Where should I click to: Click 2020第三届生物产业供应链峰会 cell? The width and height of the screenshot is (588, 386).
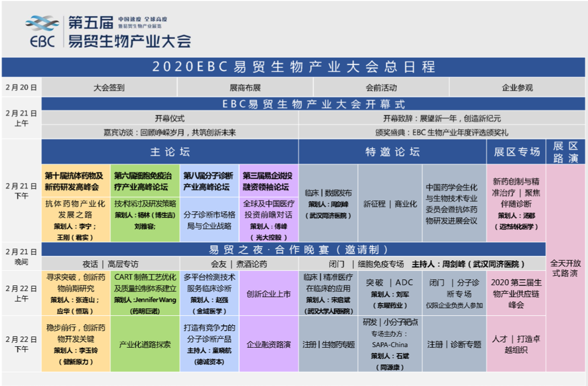(516, 293)
